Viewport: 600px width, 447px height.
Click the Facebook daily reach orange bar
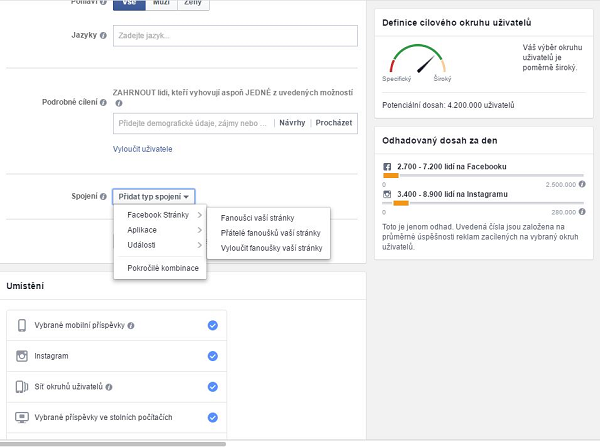tap(391, 176)
